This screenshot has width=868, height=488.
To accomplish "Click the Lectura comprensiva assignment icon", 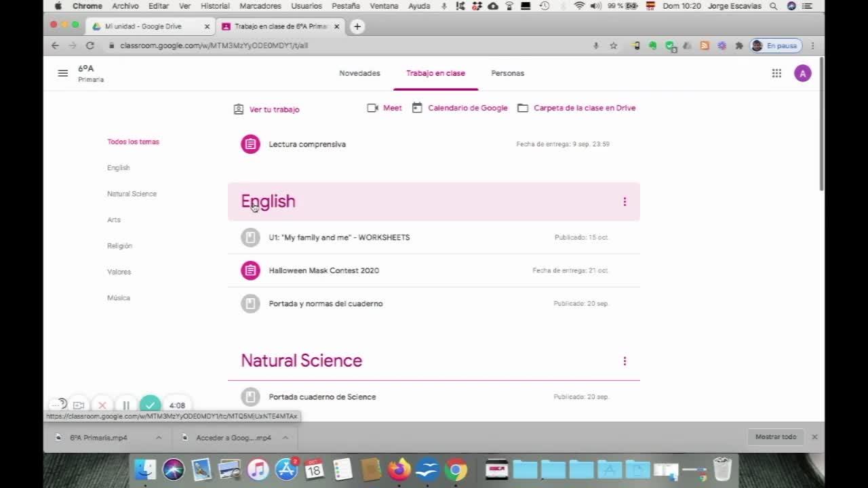I will tap(250, 144).
